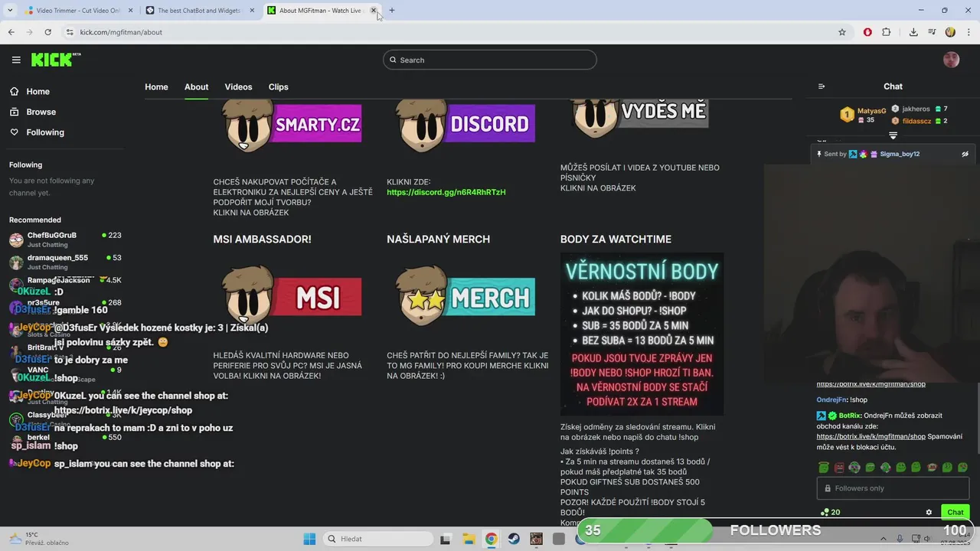This screenshot has width=980, height=551.
Task: Click the channel points counter showing 20
Action: tap(830, 512)
